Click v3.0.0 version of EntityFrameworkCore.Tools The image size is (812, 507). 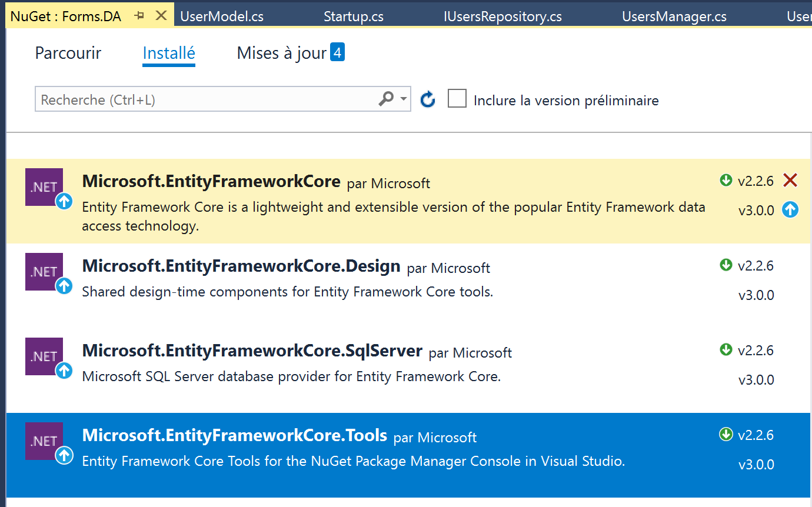[x=756, y=465]
